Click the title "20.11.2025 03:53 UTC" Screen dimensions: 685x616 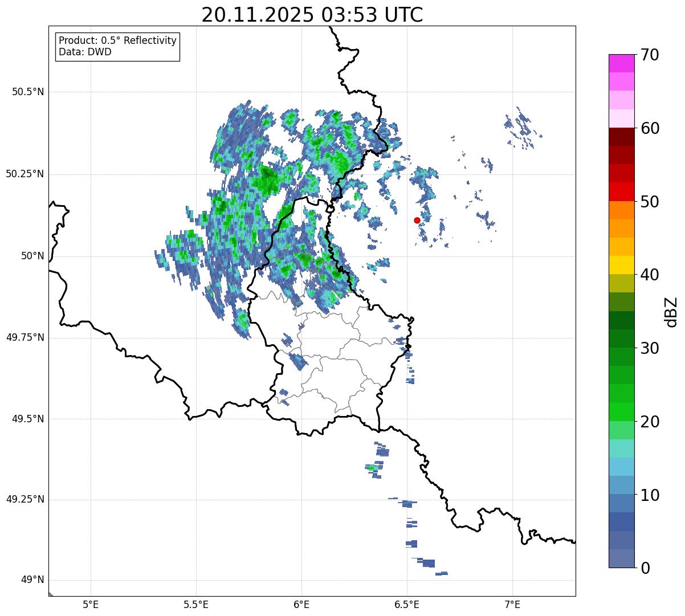coord(312,15)
